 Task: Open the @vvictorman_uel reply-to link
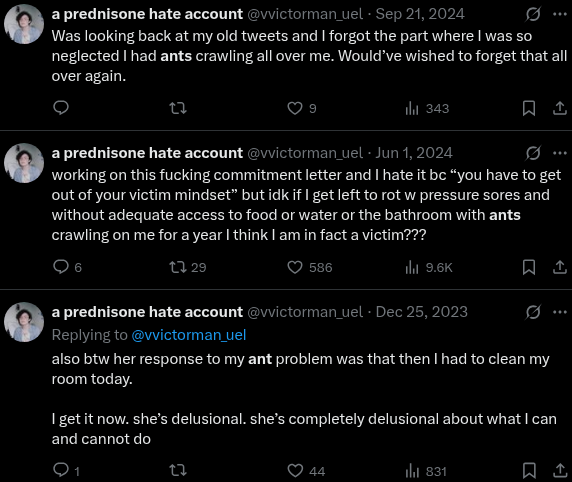pos(189,335)
